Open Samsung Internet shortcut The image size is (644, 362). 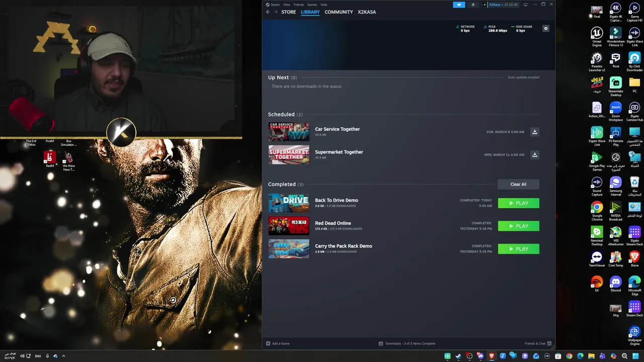point(616,187)
